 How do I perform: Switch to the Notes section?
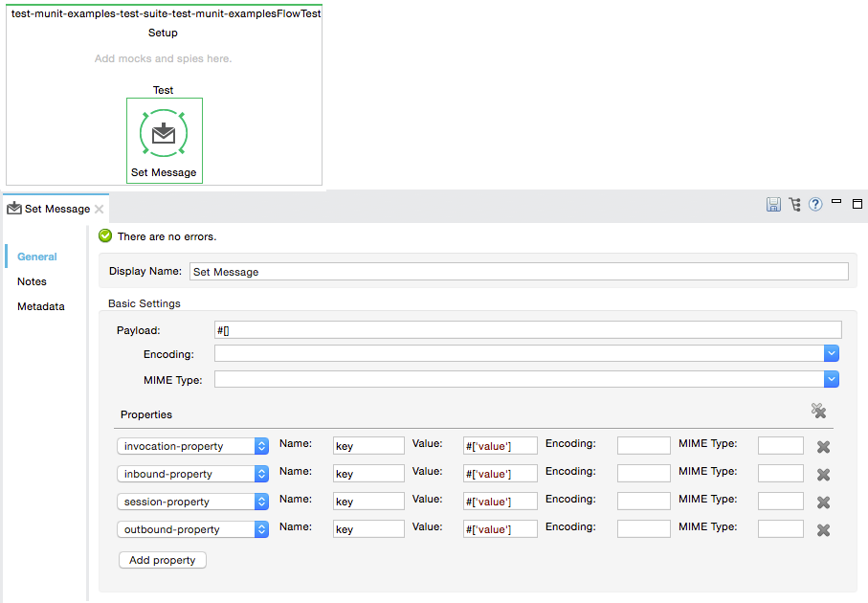point(32,281)
